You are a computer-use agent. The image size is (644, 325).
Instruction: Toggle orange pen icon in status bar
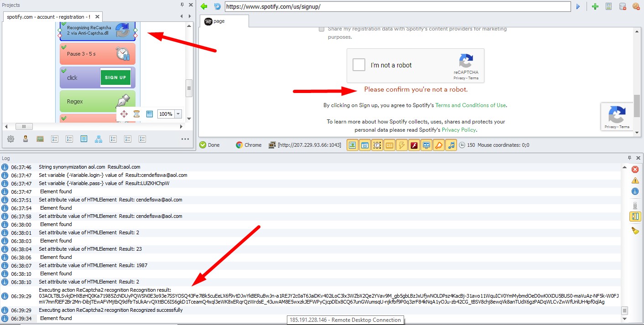(439, 145)
